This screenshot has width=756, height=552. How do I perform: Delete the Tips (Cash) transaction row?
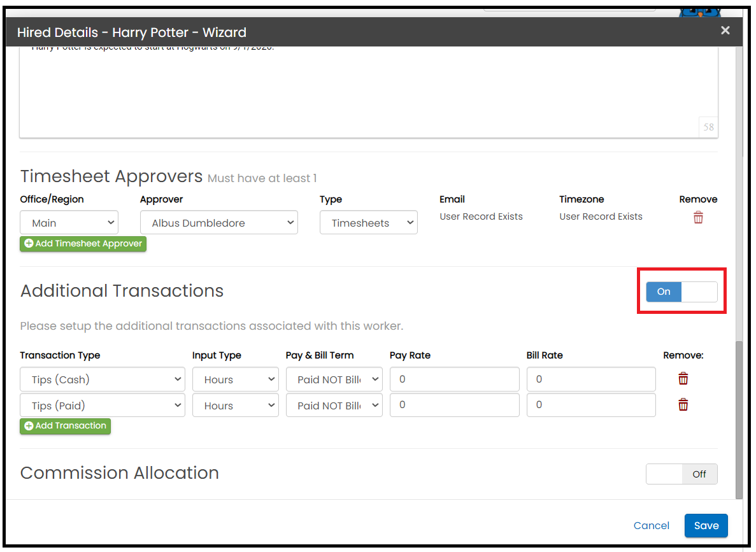click(x=683, y=379)
